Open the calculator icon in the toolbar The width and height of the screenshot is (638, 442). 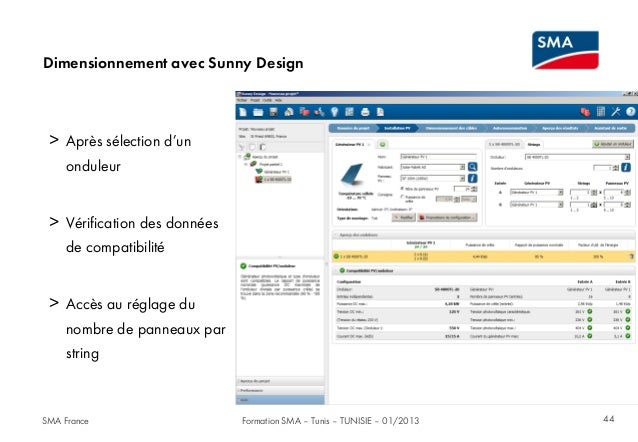[601, 112]
